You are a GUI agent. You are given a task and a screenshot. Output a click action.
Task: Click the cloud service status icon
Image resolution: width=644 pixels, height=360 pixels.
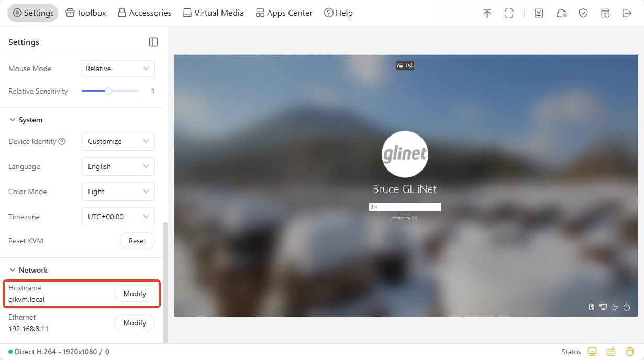[561, 13]
